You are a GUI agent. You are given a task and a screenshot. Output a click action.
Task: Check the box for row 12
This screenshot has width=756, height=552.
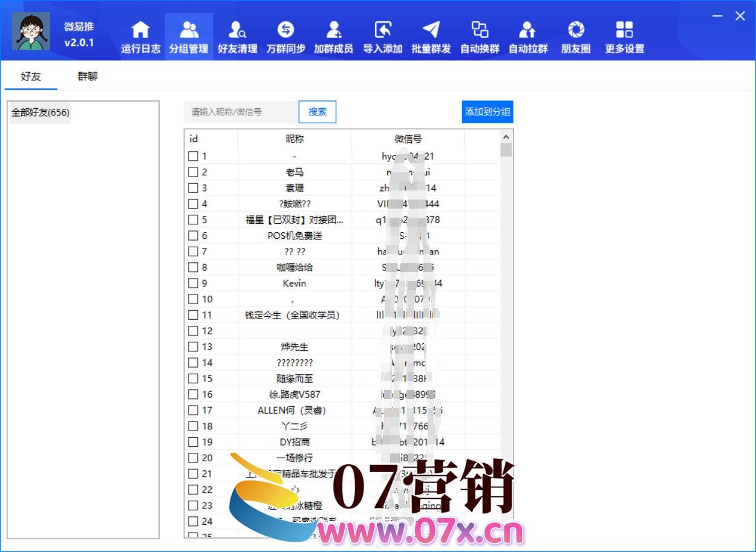click(x=193, y=331)
